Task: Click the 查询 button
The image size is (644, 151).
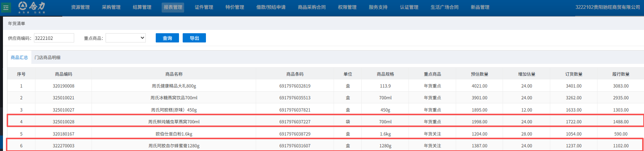Action: (x=167, y=38)
